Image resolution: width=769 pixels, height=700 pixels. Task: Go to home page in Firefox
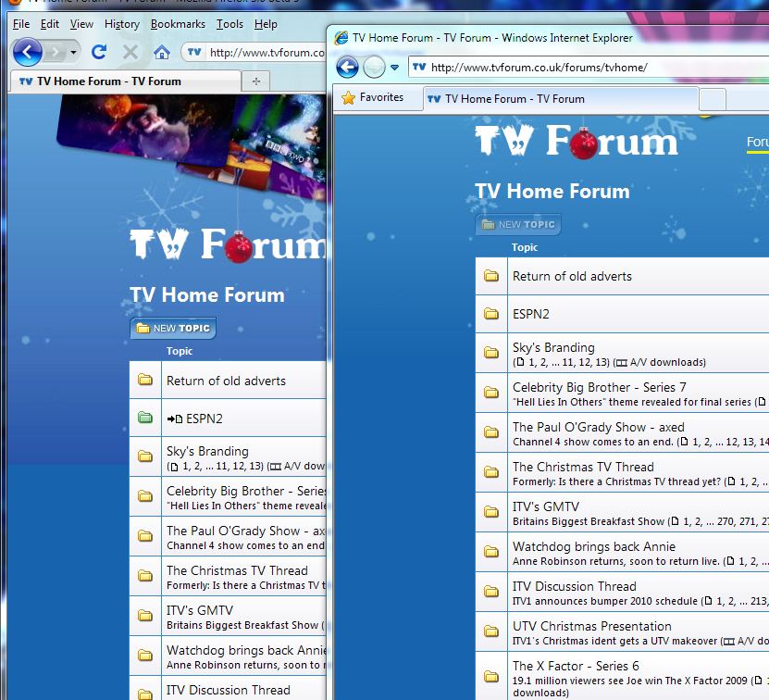(161, 52)
